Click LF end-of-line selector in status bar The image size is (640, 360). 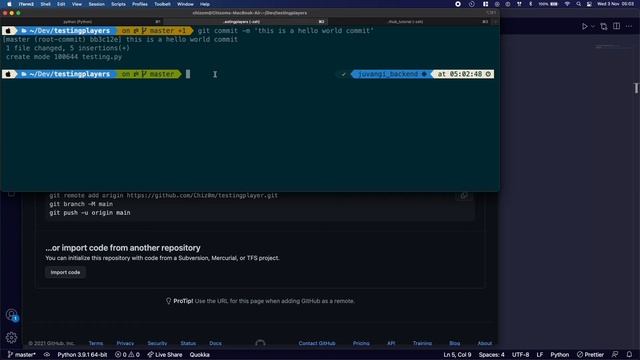(540, 355)
